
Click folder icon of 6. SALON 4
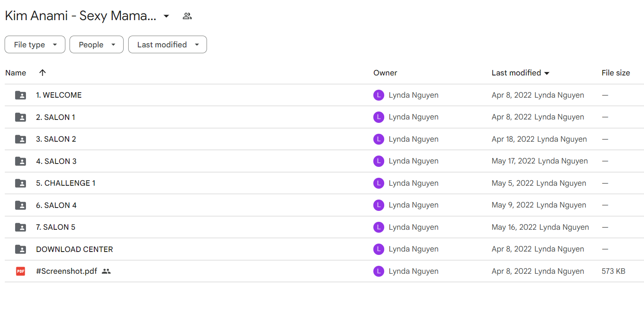pyautogui.click(x=21, y=205)
